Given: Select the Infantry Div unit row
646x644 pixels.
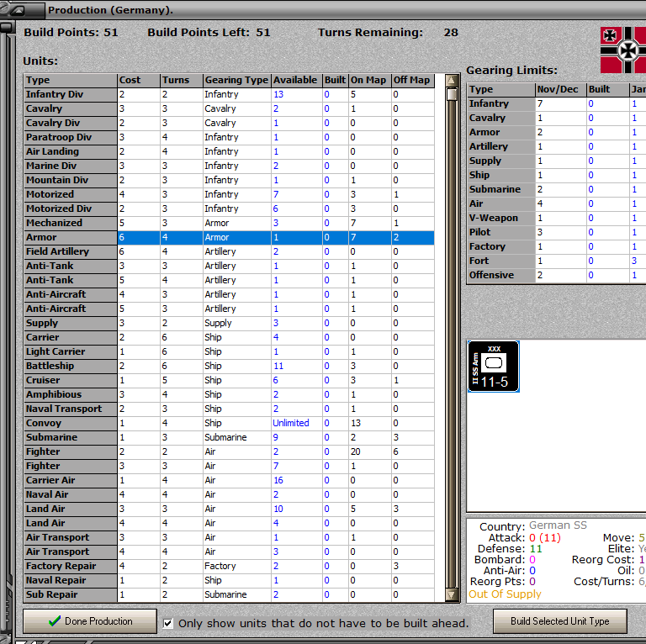Looking at the screenshot, I should pyautogui.click(x=229, y=94).
